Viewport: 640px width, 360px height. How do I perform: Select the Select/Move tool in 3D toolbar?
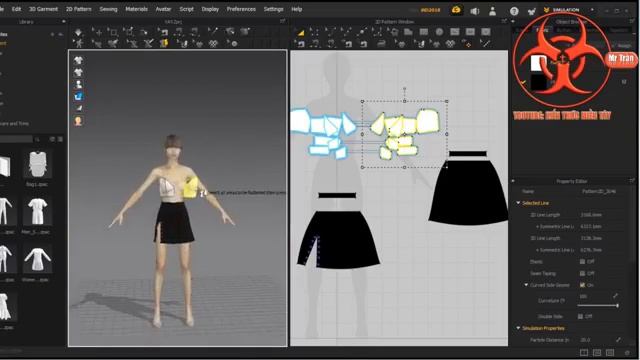point(97,32)
